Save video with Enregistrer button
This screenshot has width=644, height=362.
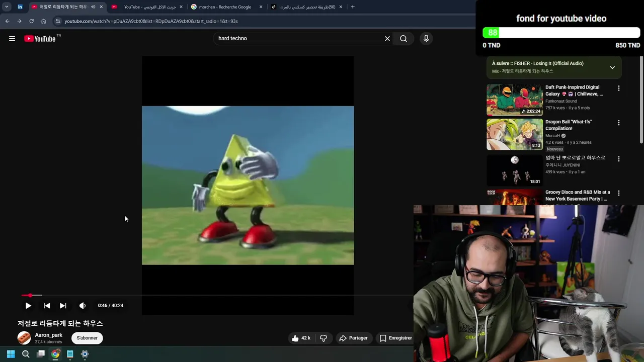click(395, 338)
